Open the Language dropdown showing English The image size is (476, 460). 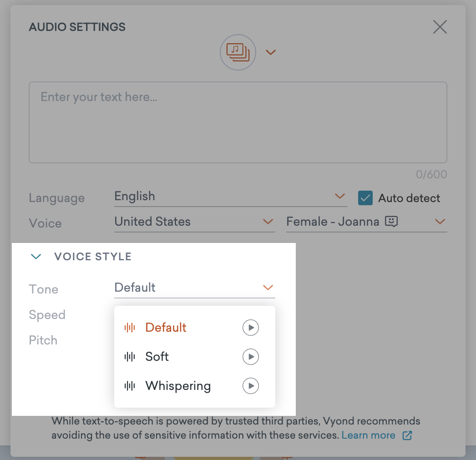(x=339, y=196)
